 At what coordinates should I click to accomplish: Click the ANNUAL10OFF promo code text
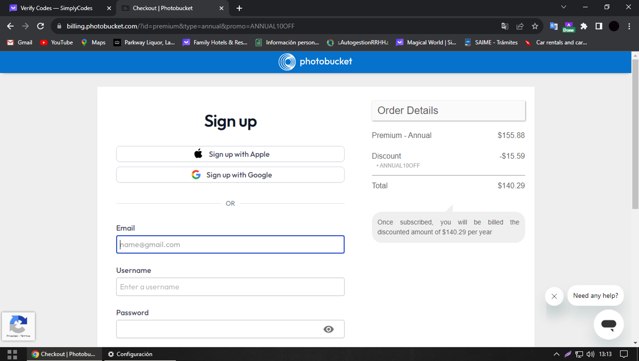coord(398,165)
